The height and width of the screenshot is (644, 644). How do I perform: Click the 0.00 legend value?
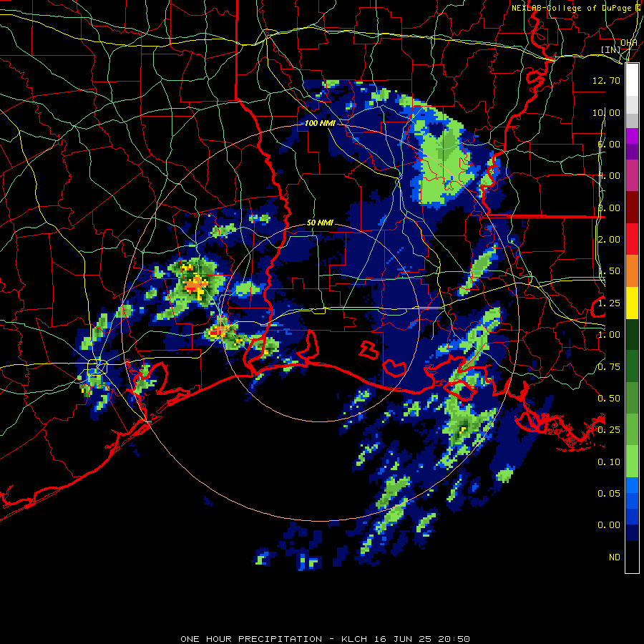point(609,525)
